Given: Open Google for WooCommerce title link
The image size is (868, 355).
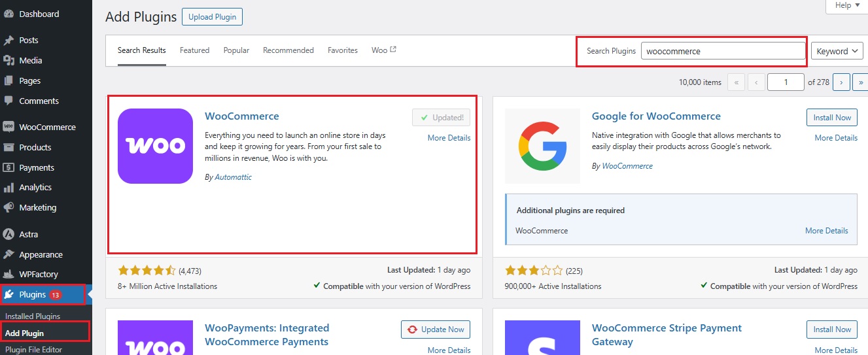Looking at the screenshot, I should coord(656,116).
